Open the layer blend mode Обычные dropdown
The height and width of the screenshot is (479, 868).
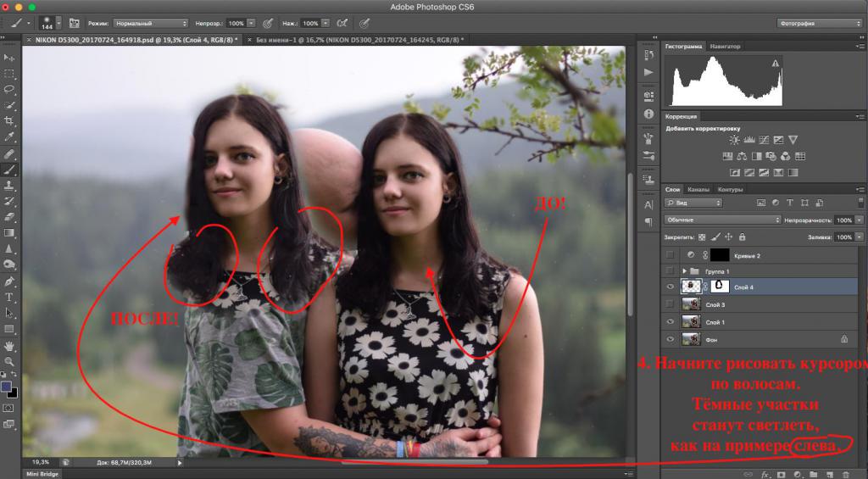tap(722, 220)
